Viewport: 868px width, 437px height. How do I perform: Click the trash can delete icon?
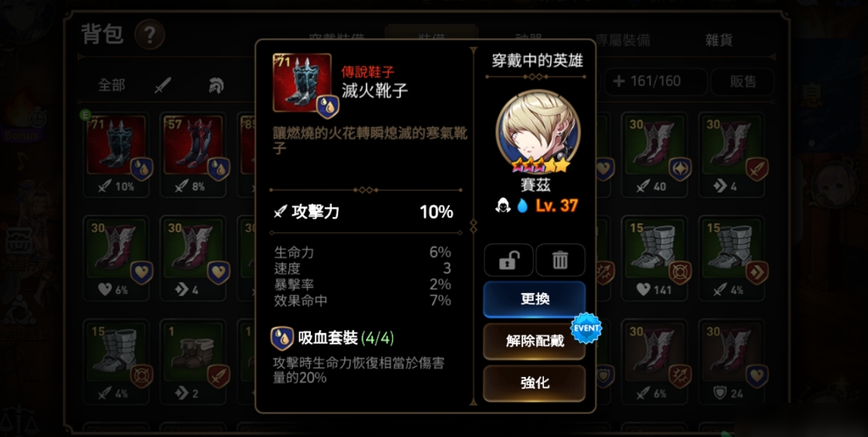coord(560,260)
